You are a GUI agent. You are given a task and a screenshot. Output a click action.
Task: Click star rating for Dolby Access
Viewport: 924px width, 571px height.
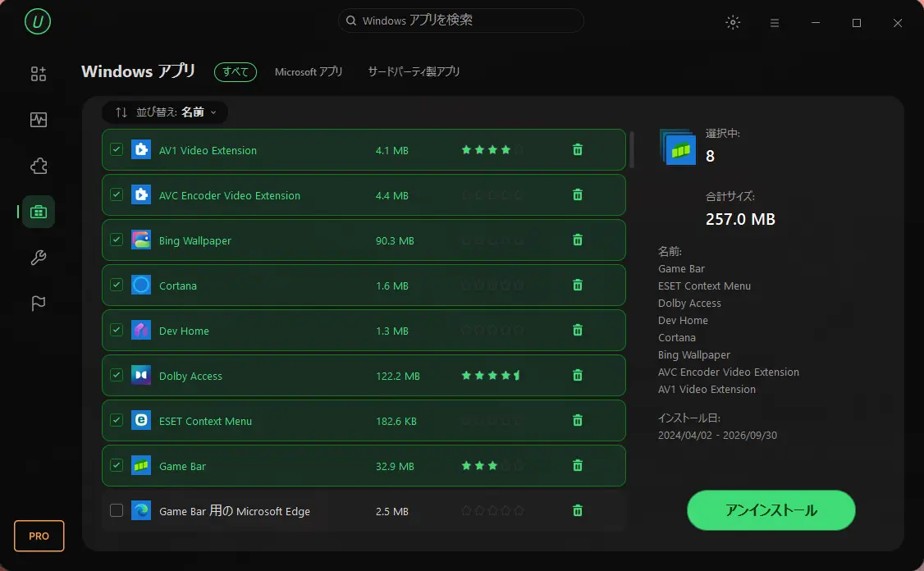pyautogui.click(x=492, y=375)
